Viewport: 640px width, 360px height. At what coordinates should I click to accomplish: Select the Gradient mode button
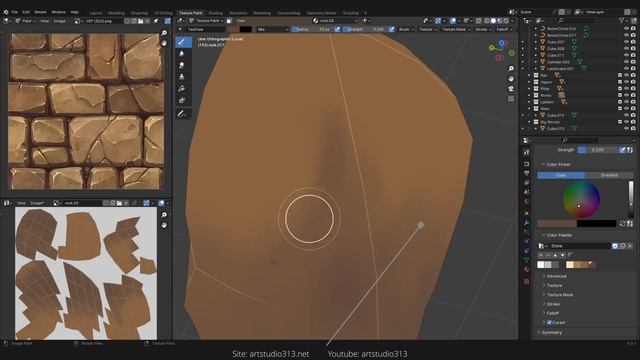tap(609, 175)
